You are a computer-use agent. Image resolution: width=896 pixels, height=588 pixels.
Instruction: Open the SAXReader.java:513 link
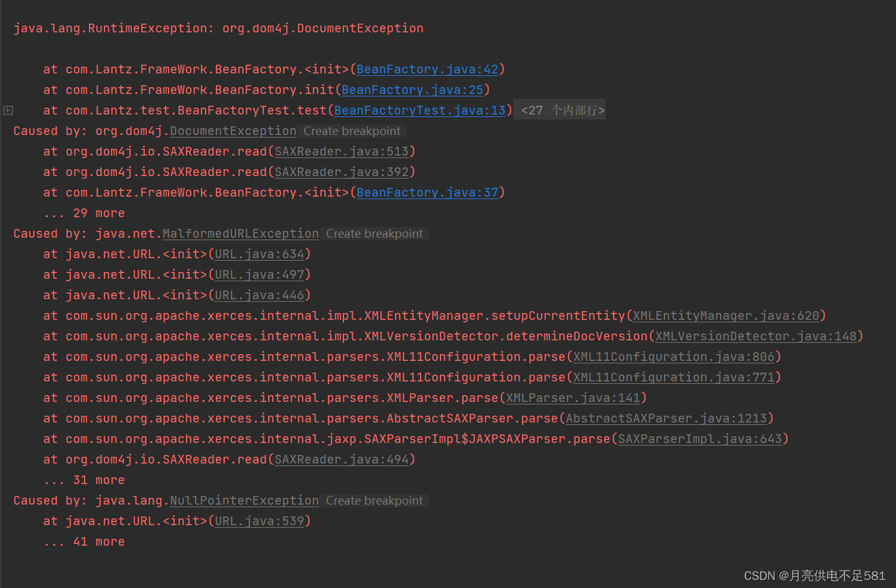click(342, 152)
